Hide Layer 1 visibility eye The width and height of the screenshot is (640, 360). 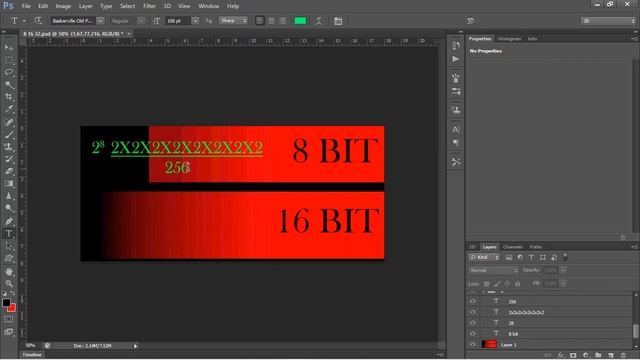click(x=473, y=344)
